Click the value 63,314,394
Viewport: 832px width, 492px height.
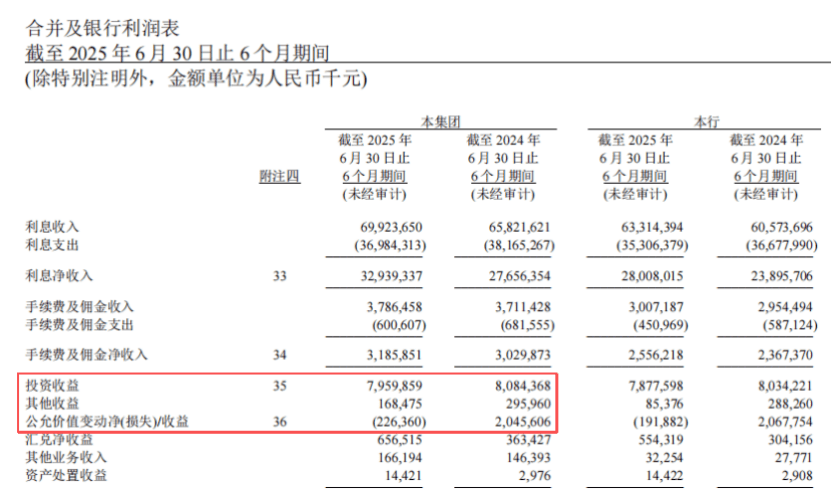point(652,227)
